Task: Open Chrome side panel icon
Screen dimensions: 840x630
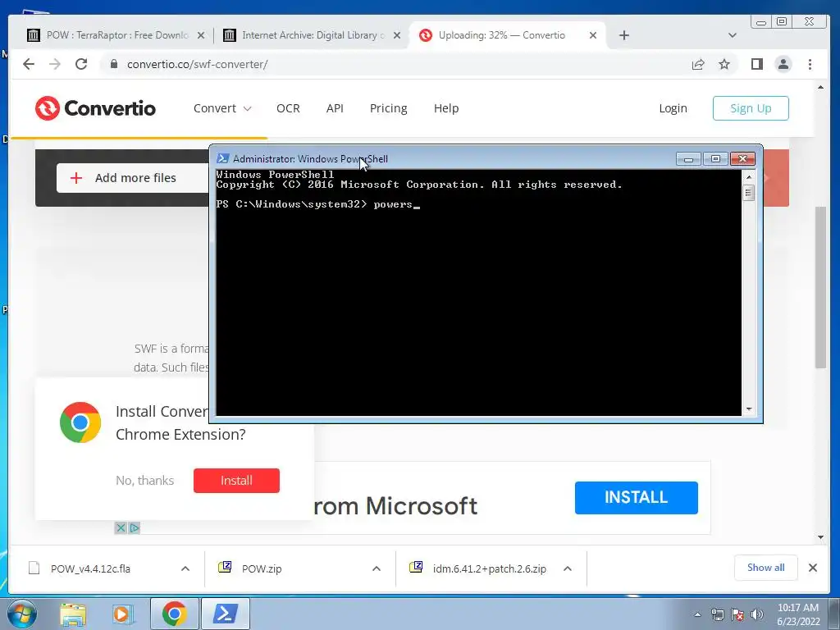Action: click(x=756, y=64)
